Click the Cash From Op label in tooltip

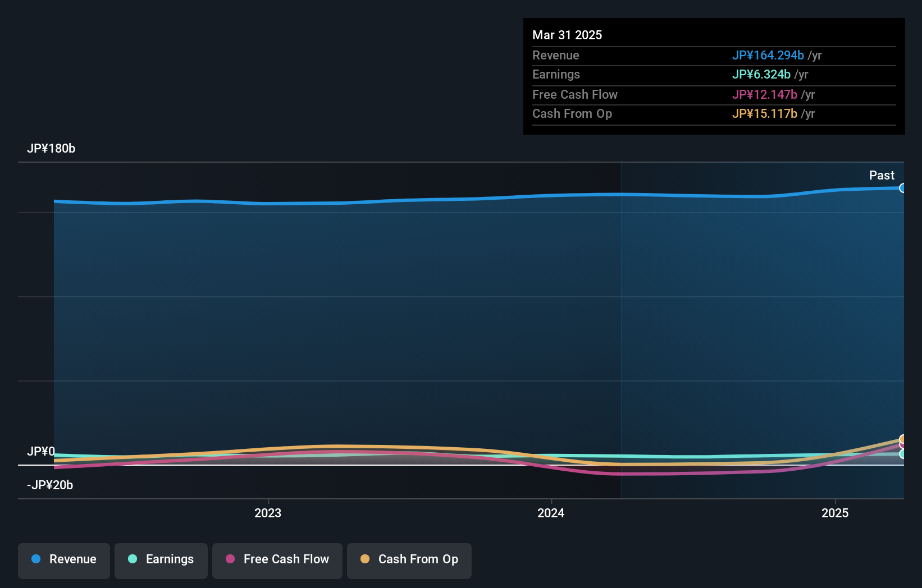572,113
